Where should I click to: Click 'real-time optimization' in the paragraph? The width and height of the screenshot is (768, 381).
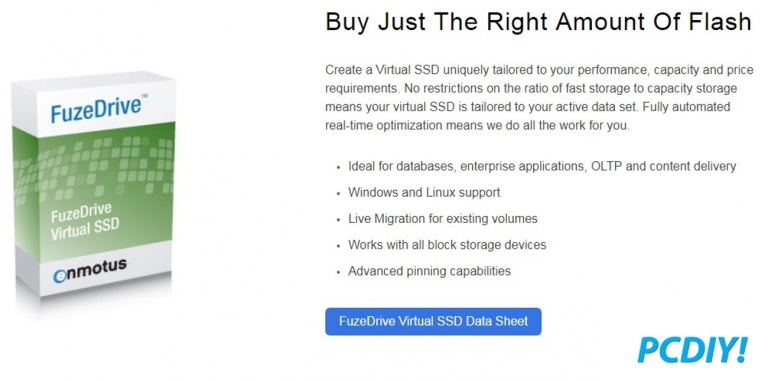[384, 125]
